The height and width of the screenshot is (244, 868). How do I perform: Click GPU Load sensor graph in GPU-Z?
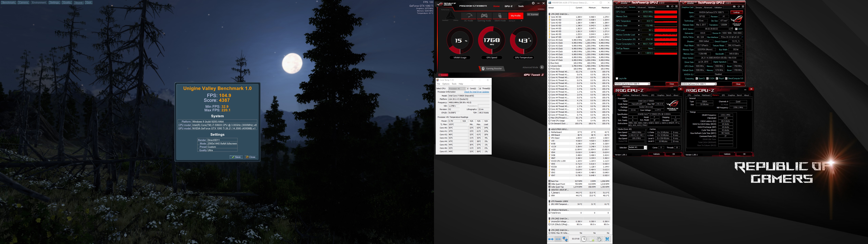(666, 30)
